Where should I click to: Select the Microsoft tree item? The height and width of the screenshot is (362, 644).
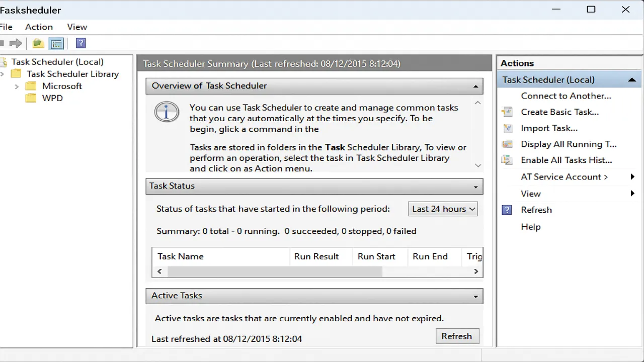point(62,86)
